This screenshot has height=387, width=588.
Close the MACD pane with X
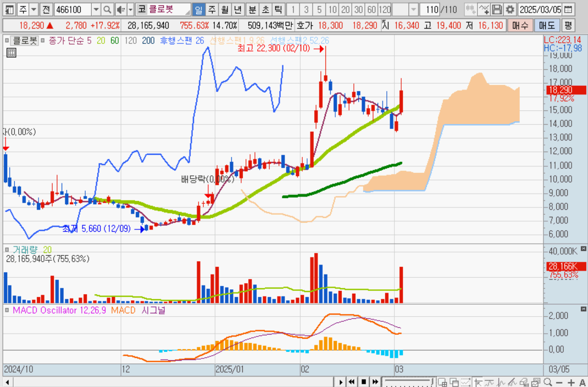583,309
